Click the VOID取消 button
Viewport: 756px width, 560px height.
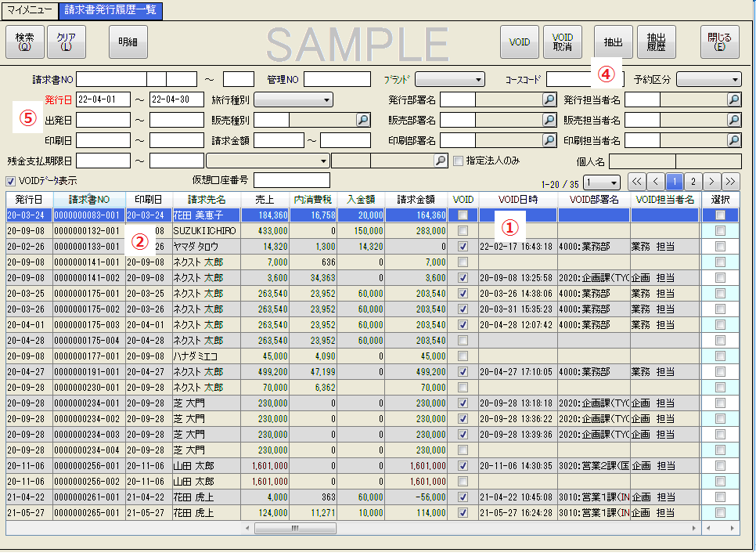[x=563, y=42]
